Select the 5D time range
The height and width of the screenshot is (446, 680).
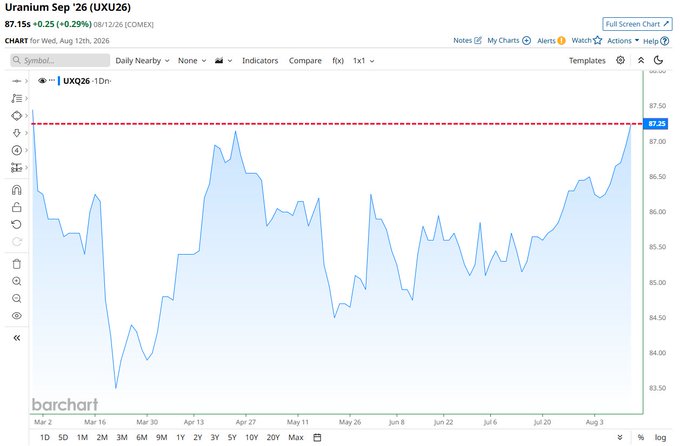(63, 437)
